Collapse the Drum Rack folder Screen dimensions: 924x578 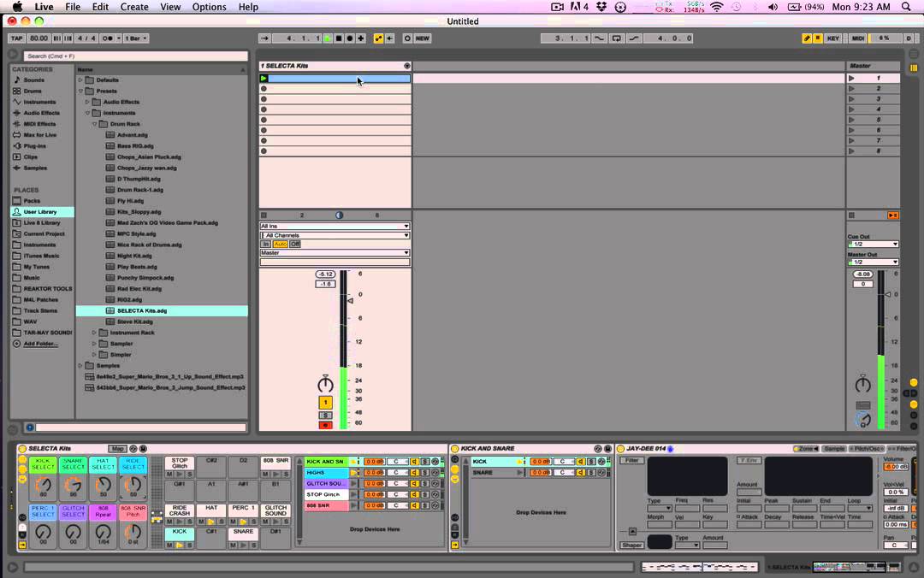(94, 124)
